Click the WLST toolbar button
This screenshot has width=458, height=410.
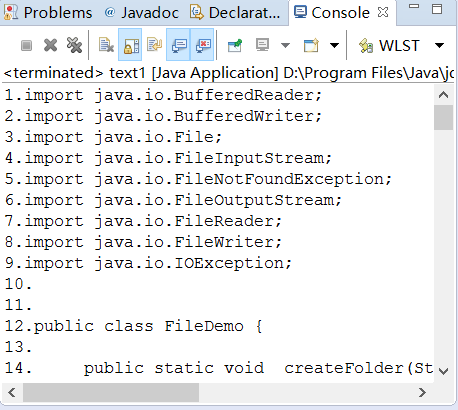click(389, 45)
